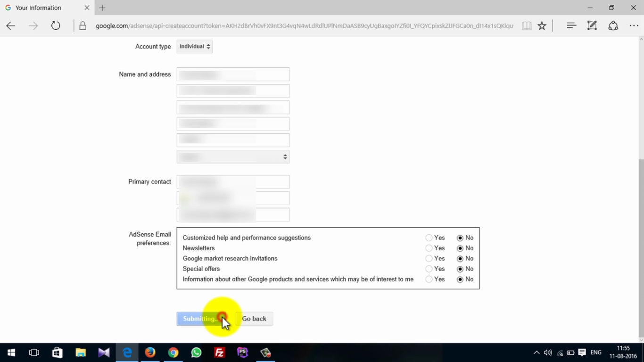Open the network Wi-Fi tray icon
The image size is (644, 362).
pyautogui.click(x=560, y=353)
